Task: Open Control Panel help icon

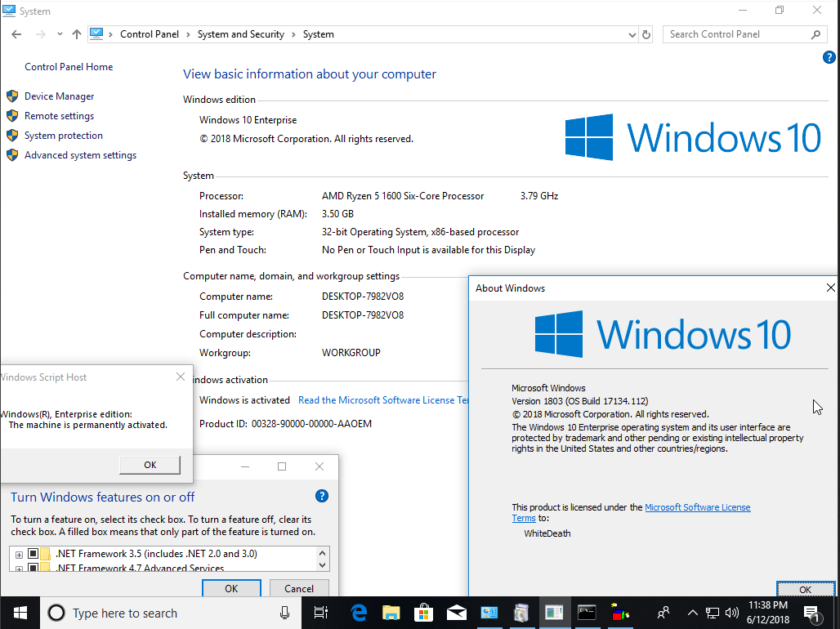Action: (x=829, y=57)
